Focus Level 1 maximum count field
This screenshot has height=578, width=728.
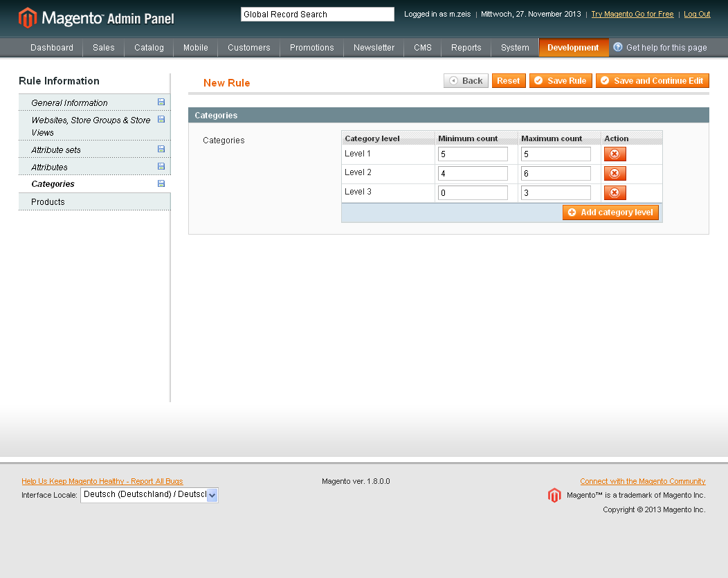[556, 154]
